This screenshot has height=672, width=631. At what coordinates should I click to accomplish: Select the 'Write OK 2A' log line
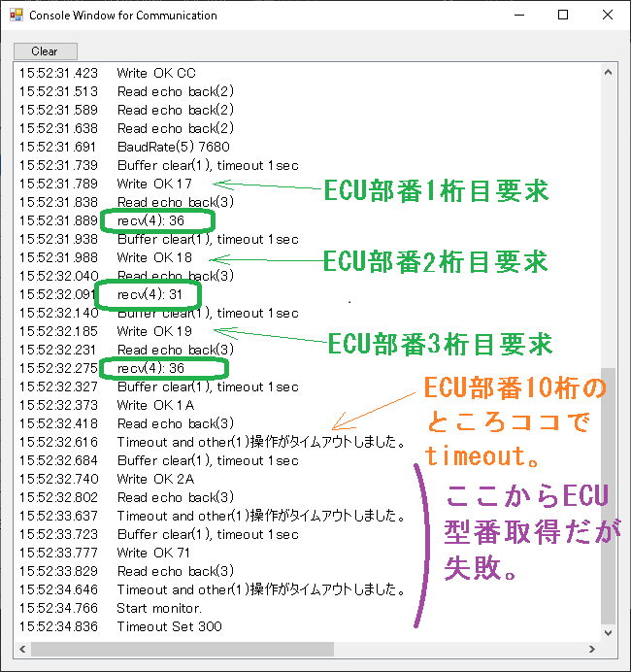(x=155, y=479)
